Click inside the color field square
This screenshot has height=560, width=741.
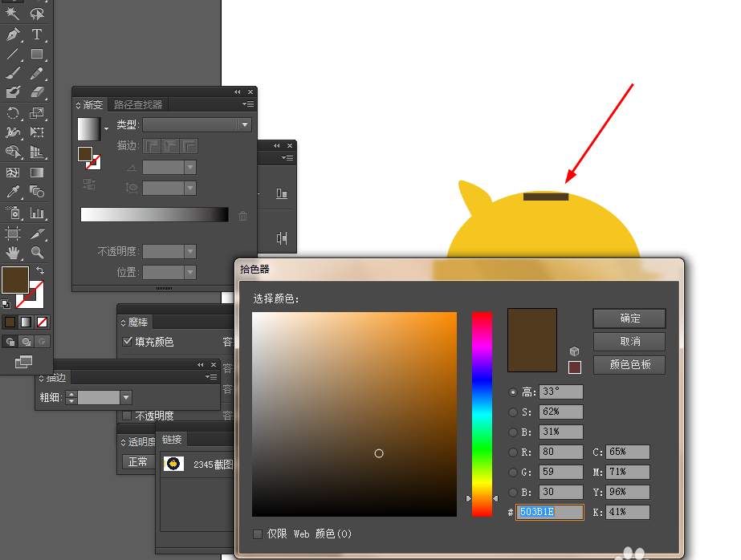(x=354, y=414)
